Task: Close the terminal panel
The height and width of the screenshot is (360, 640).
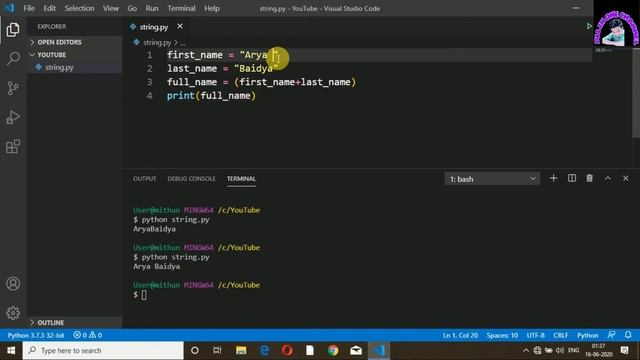Action: [626, 178]
